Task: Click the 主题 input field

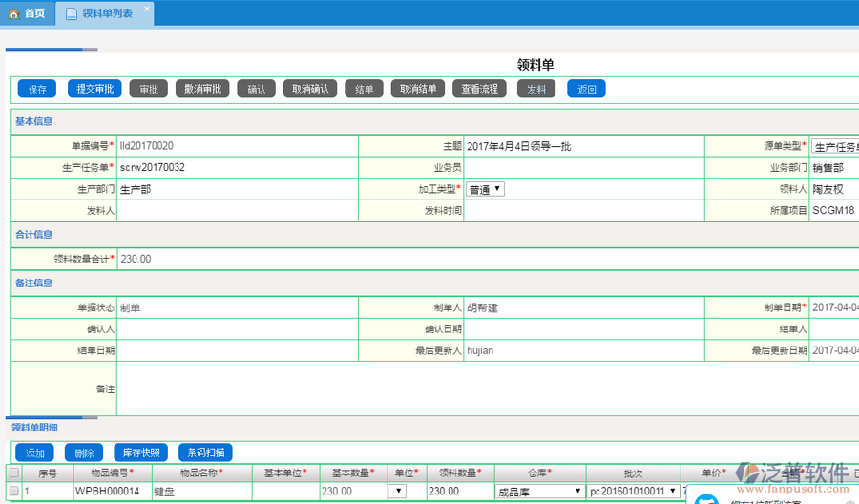Action: point(584,146)
